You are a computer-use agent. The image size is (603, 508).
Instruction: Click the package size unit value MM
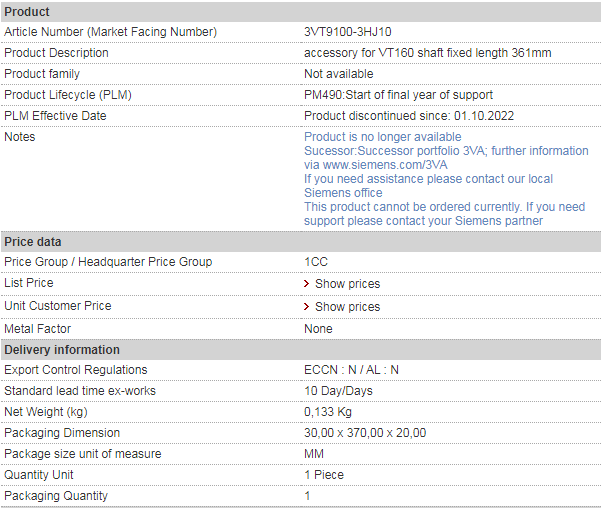pyautogui.click(x=314, y=454)
